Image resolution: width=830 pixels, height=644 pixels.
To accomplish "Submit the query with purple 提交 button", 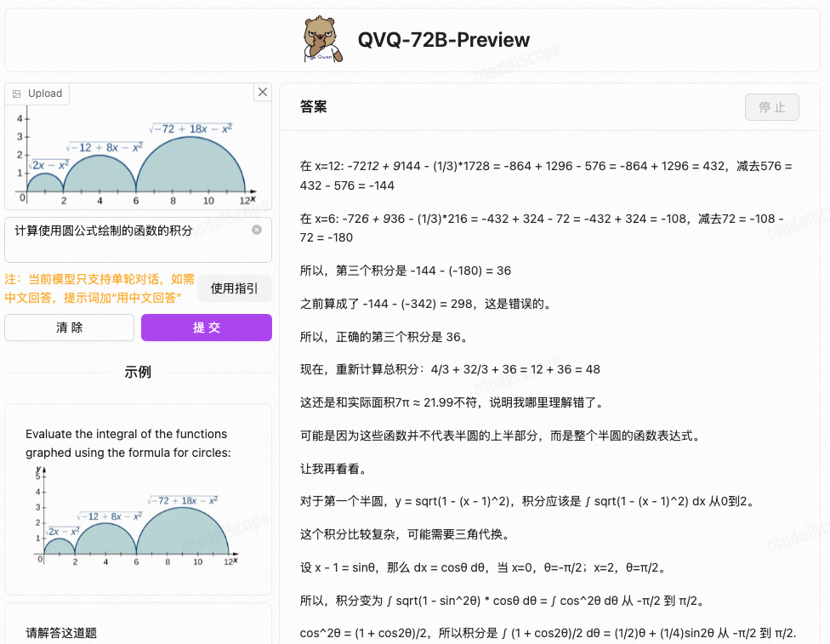I will (207, 328).
